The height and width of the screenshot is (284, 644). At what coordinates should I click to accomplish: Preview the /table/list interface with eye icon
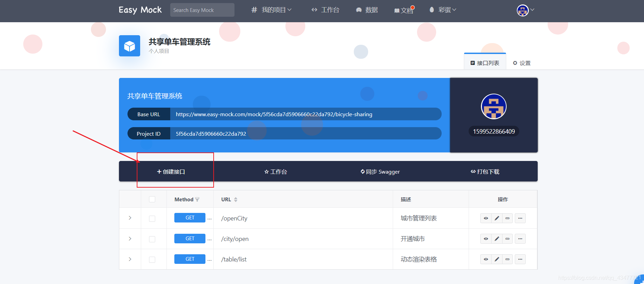(x=486, y=259)
